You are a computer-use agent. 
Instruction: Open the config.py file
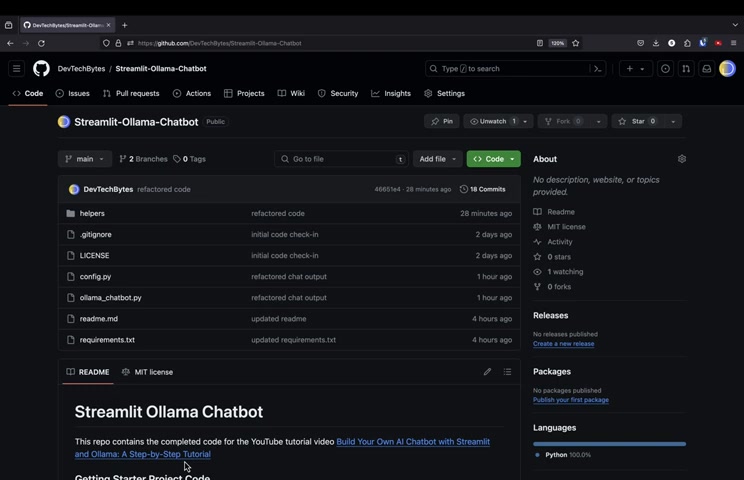tap(95, 277)
